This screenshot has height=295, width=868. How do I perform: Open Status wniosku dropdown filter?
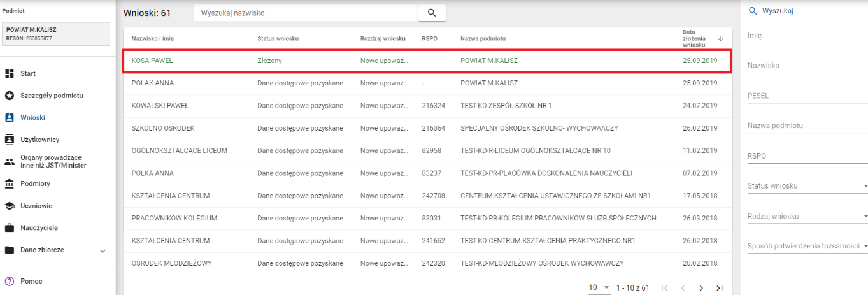807,186
